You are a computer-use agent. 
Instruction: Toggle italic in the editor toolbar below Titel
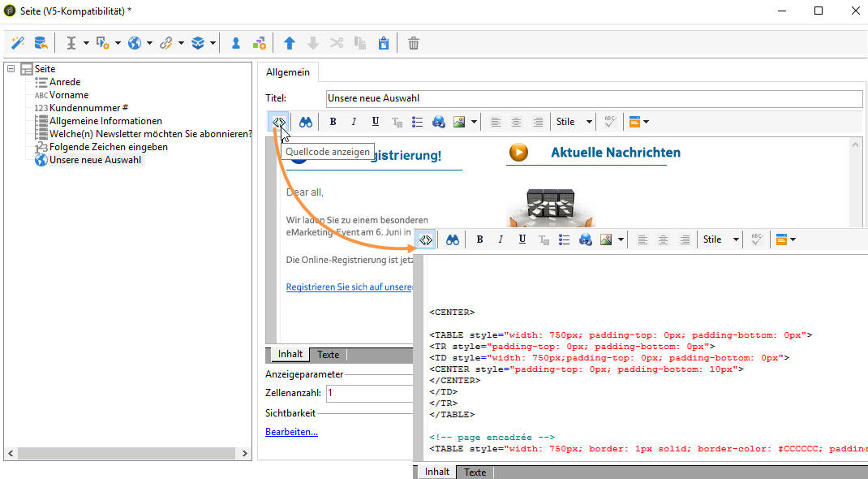(354, 122)
